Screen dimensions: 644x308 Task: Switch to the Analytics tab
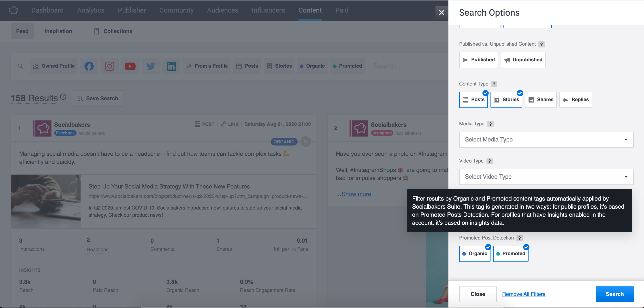pos(91,10)
